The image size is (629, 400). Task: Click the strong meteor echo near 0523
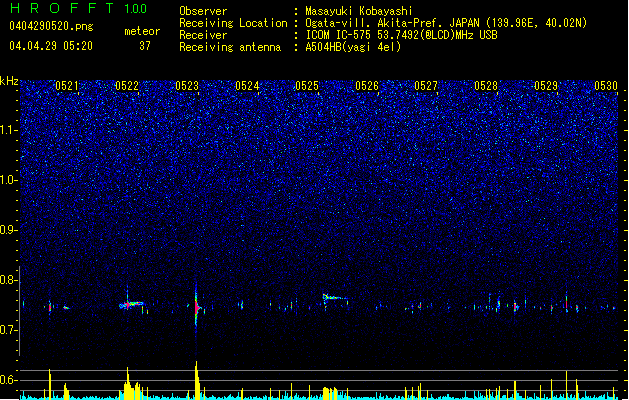click(x=197, y=308)
